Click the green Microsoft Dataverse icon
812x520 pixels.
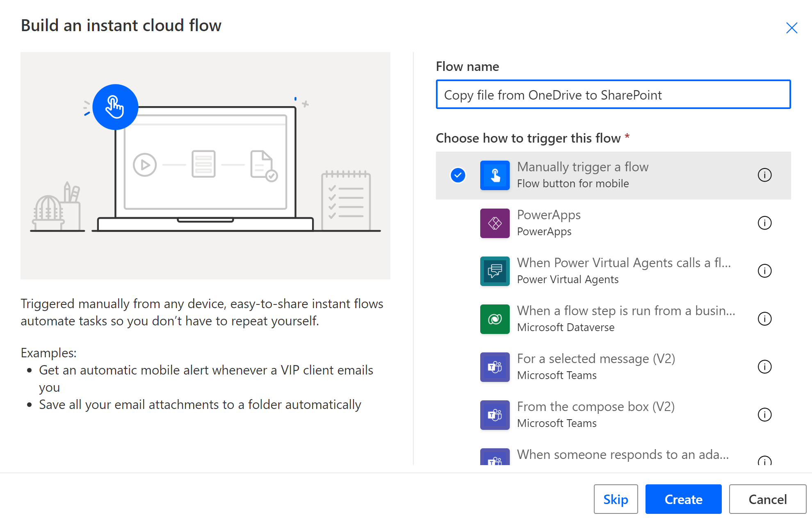coord(495,319)
